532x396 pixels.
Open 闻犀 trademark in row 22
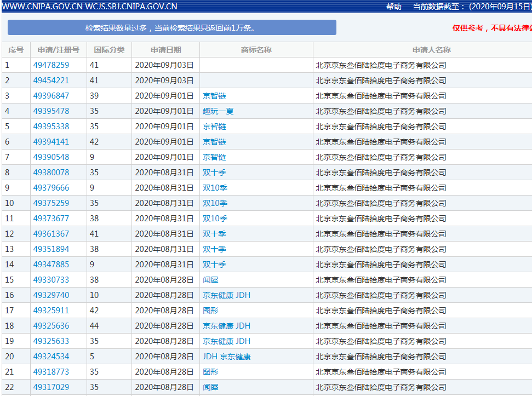pos(211,387)
